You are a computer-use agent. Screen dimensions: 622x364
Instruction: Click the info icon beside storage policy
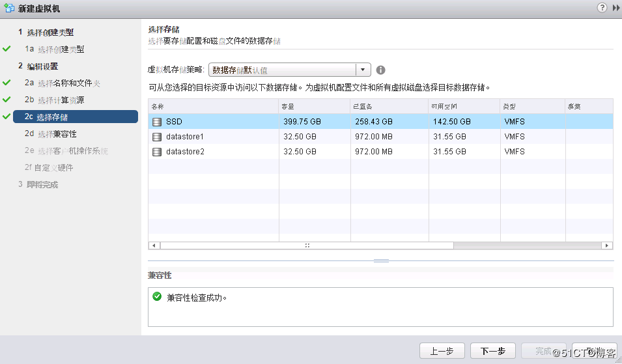coord(381,70)
